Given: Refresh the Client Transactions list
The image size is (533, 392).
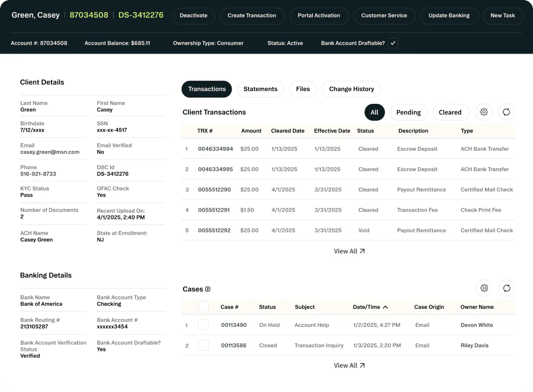Looking at the screenshot, I should (x=506, y=112).
